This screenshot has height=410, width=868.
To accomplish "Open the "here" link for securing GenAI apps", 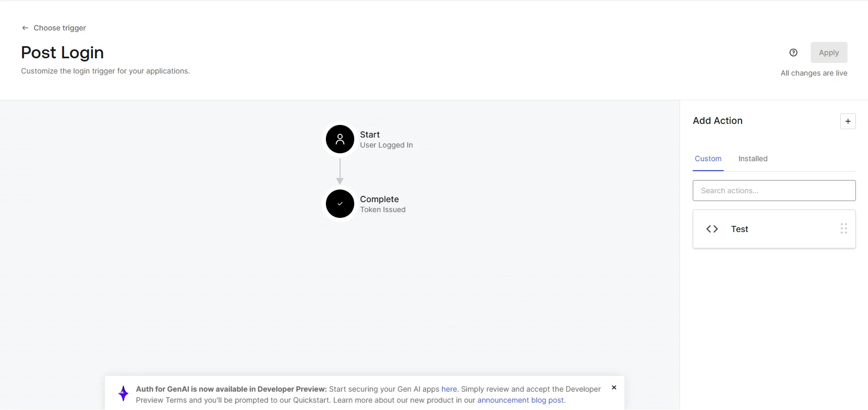I will [x=449, y=389].
